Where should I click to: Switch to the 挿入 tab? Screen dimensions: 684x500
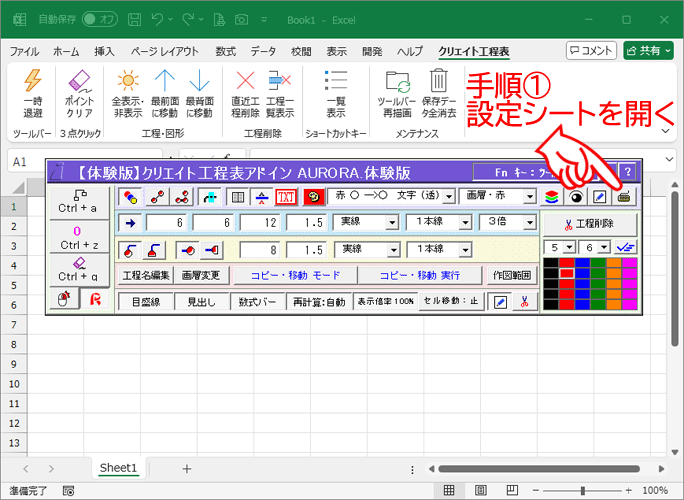(104, 51)
